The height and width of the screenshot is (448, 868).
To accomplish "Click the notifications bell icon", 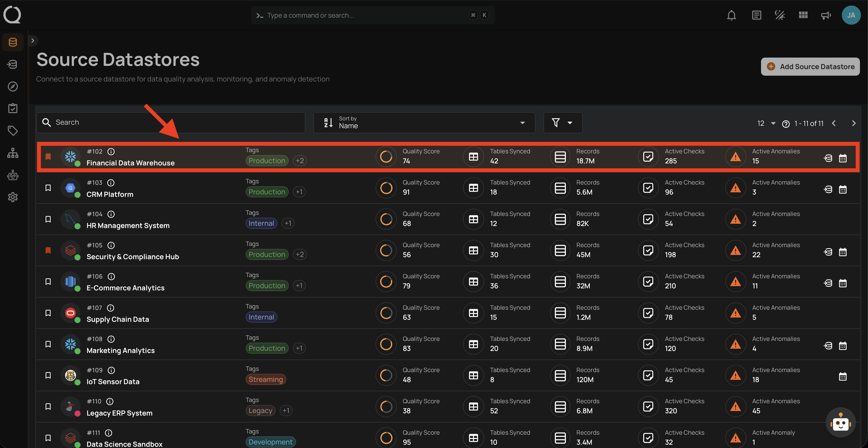I will click(731, 15).
